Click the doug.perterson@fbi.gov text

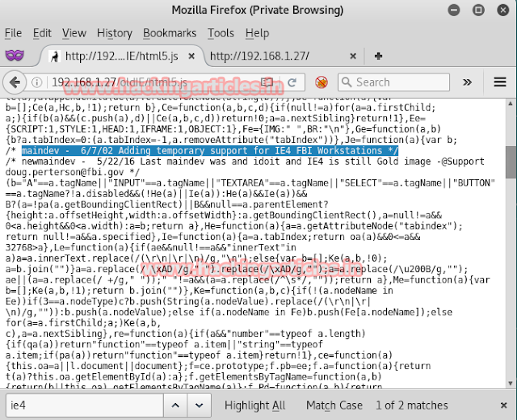pos(65,172)
